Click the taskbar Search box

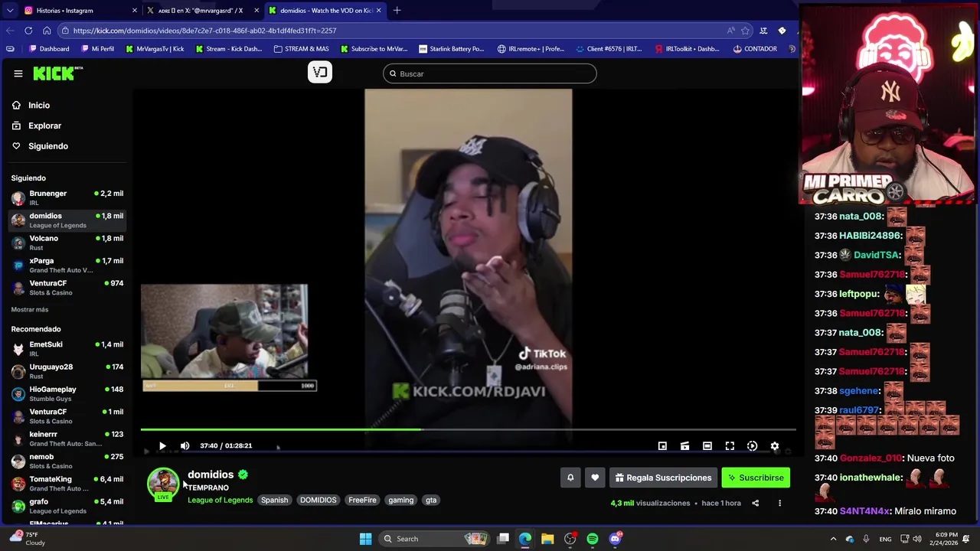(434, 539)
